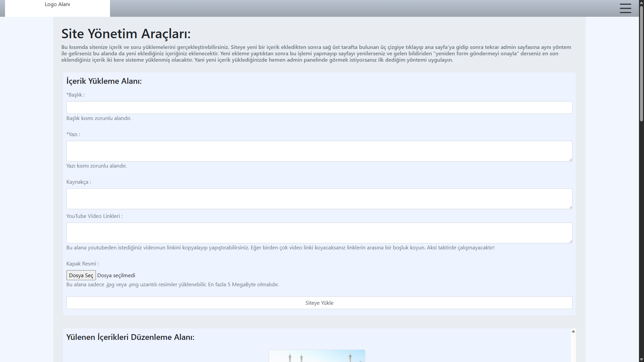The height and width of the screenshot is (362, 644).
Task: Focus the Yazı text area
Action: point(319,151)
